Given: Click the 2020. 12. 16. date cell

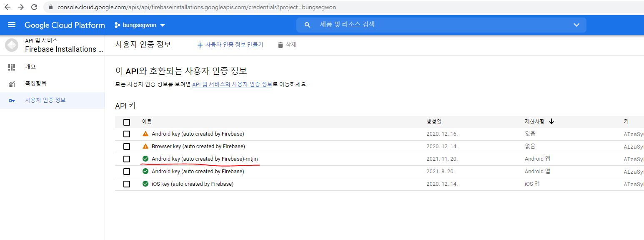Looking at the screenshot, I should click(x=442, y=134).
